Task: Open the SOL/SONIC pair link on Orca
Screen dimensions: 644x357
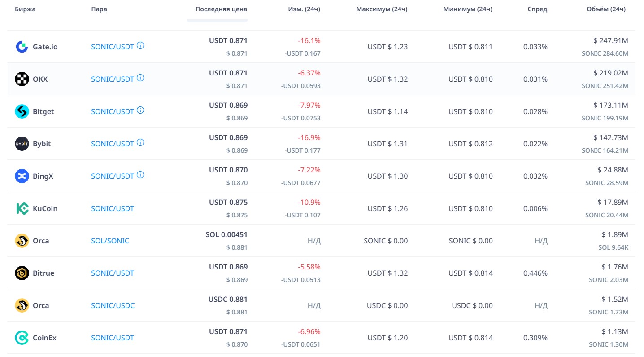Action: (110, 241)
